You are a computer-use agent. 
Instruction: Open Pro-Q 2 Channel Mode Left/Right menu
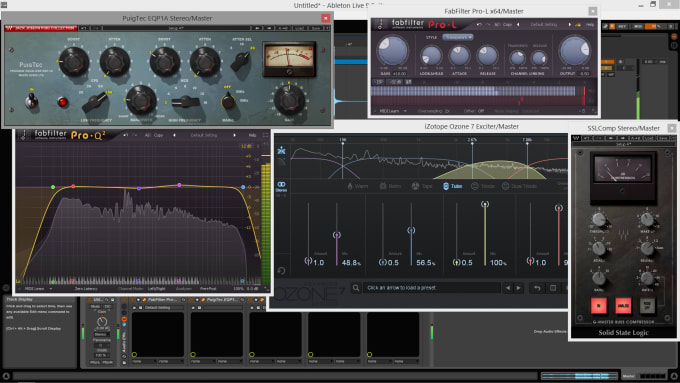[x=157, y=288]
